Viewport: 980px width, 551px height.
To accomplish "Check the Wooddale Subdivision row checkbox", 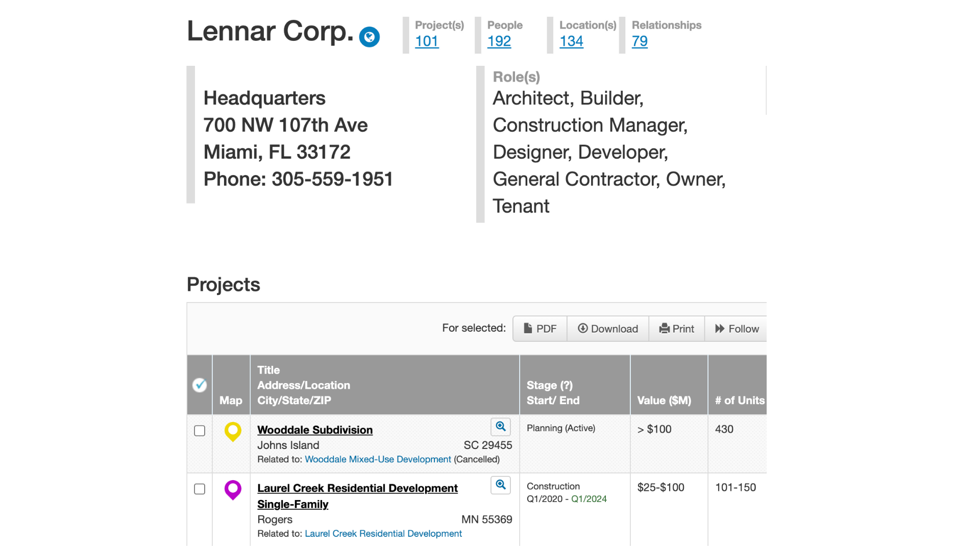I will click(x=200, y=431).
